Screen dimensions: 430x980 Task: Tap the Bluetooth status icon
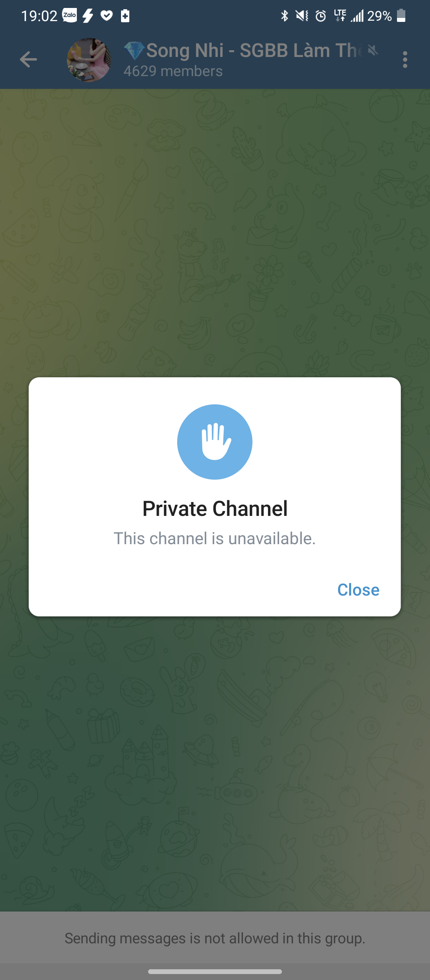click(x=284, y=16)
